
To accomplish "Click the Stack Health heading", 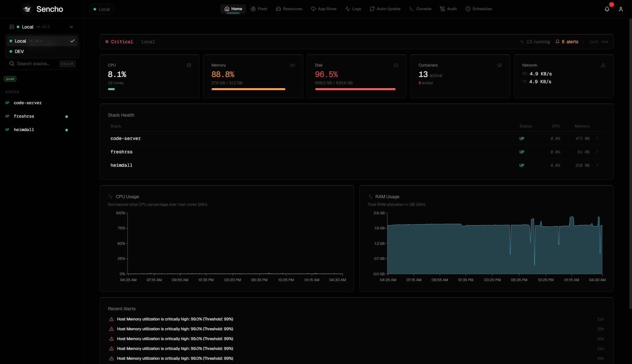I will click(121, 115).
